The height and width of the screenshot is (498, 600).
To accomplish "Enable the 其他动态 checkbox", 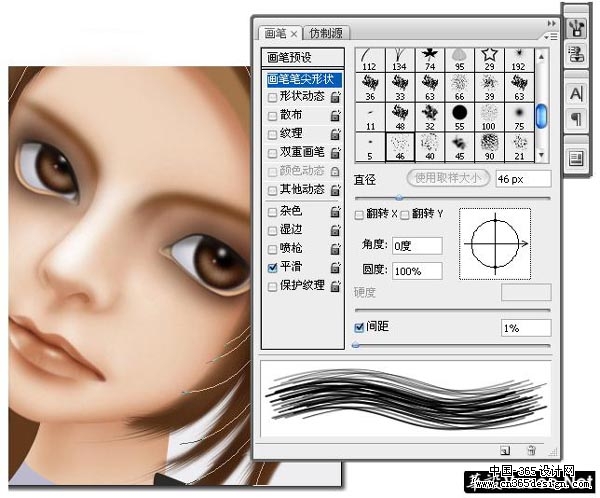I will 272,191.
